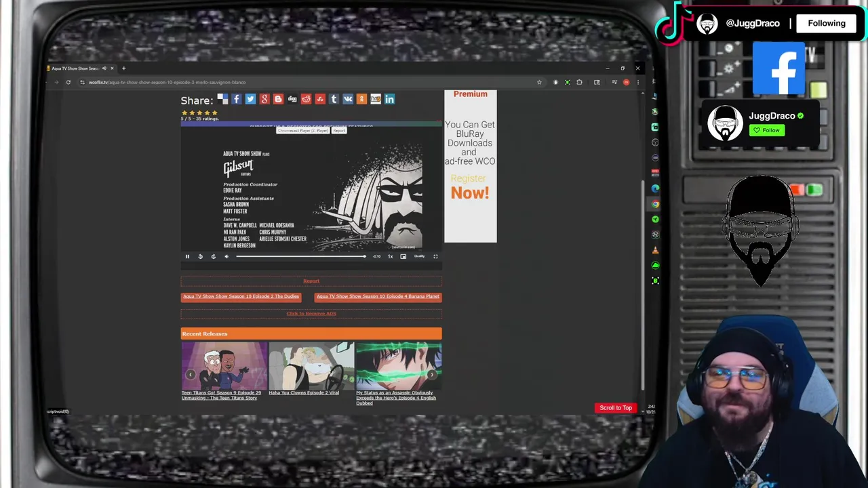Share the episode on Tumblr
Screen dimensions: 868x488
334,99
